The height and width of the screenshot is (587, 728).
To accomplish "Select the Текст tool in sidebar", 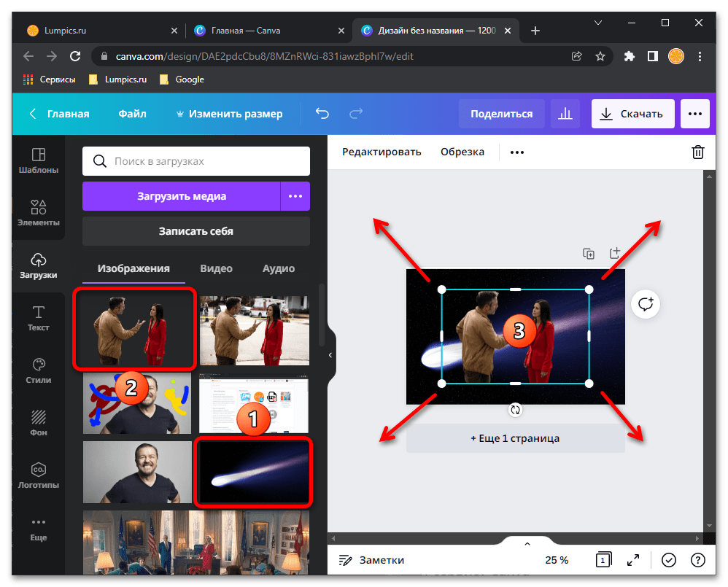I will click(39, 319).
